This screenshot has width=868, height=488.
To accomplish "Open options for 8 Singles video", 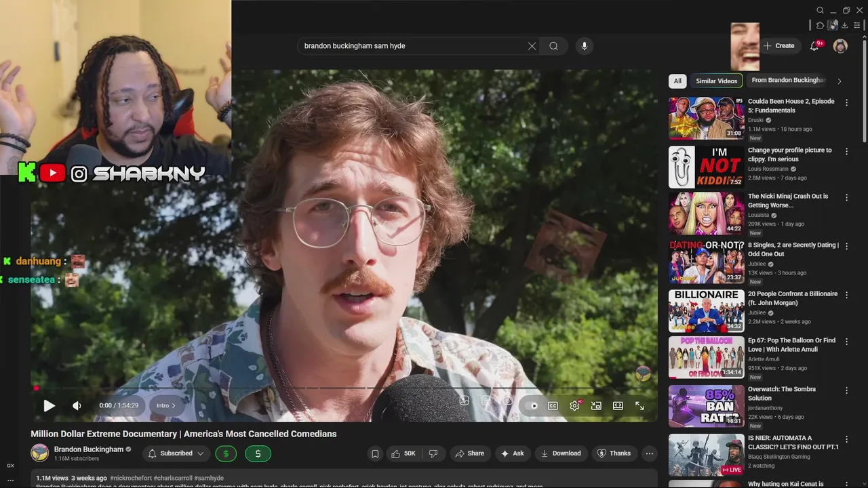I will (846, 246).
